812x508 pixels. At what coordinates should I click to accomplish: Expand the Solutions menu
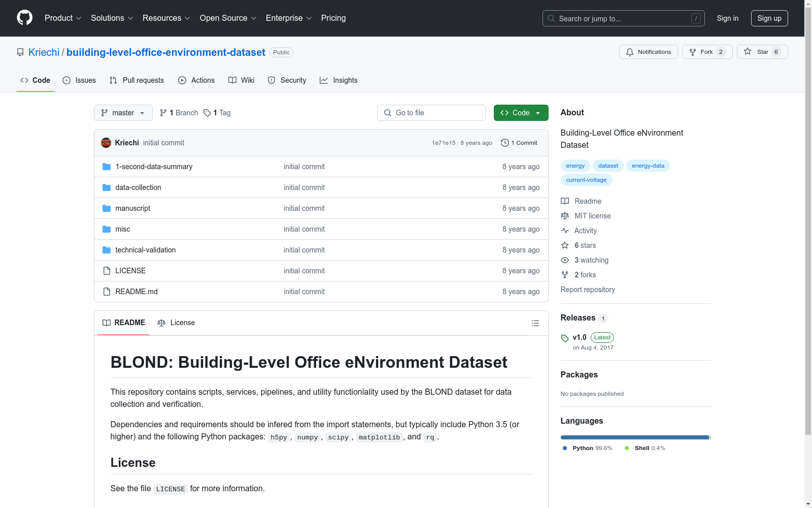click(x=112, y=18)
